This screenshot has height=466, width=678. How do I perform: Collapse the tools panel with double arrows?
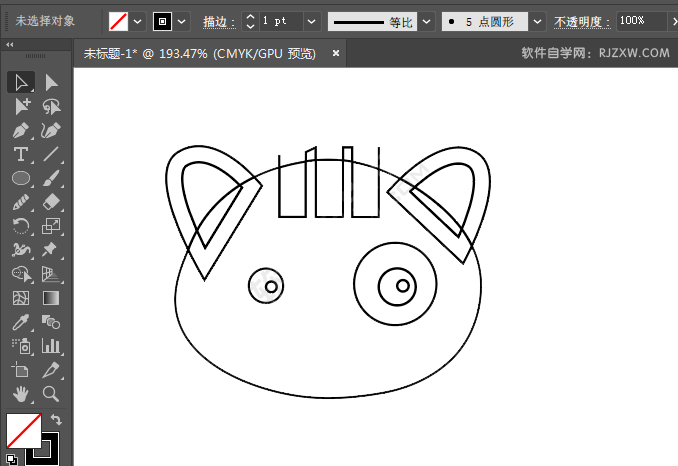pyautogui.click(x=10, y=45)
